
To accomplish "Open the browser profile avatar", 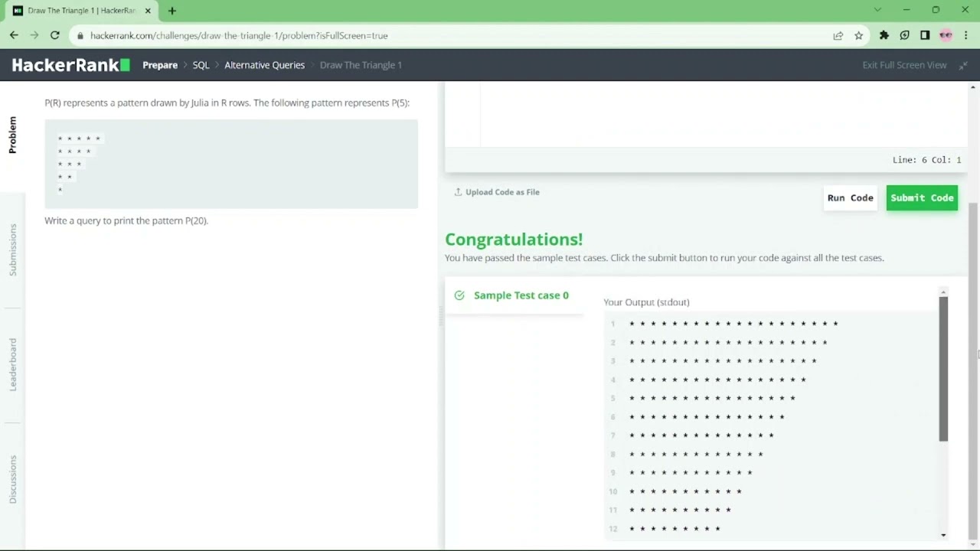I will click(x=946, y=35).
